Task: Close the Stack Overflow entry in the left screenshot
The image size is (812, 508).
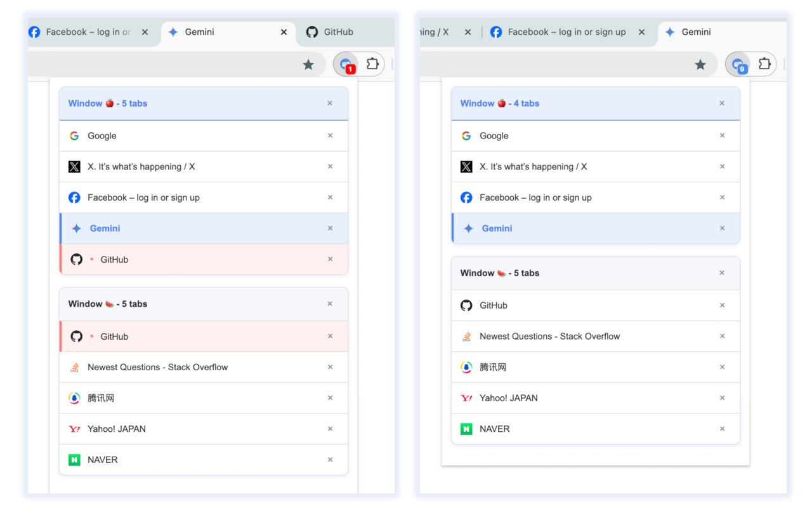Action: pyautogui.click(x=330, y=367)
